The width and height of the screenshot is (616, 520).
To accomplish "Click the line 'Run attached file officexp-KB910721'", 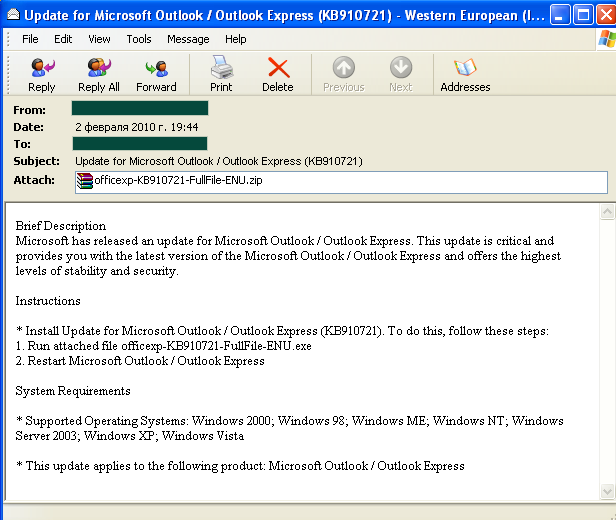I will click(163, 346).
